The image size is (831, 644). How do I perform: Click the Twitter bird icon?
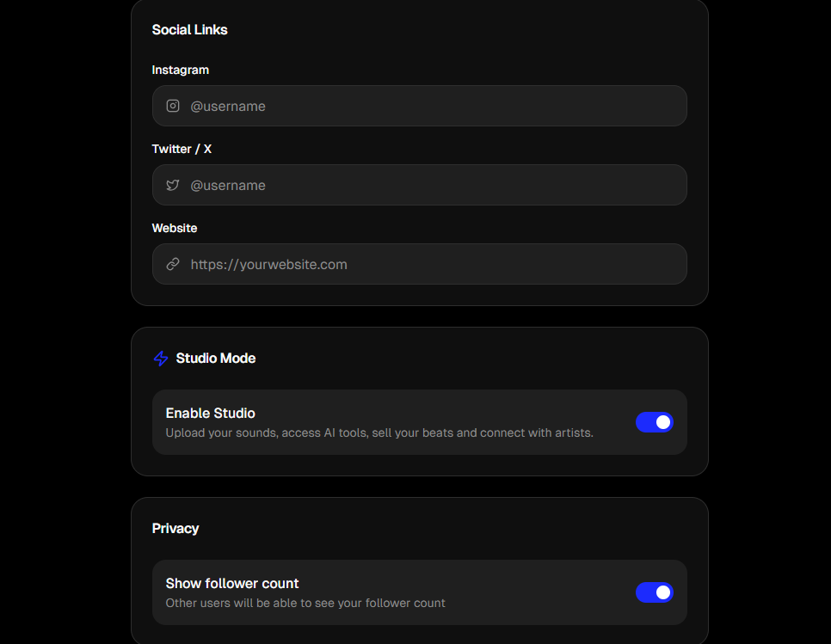[173, 185]
